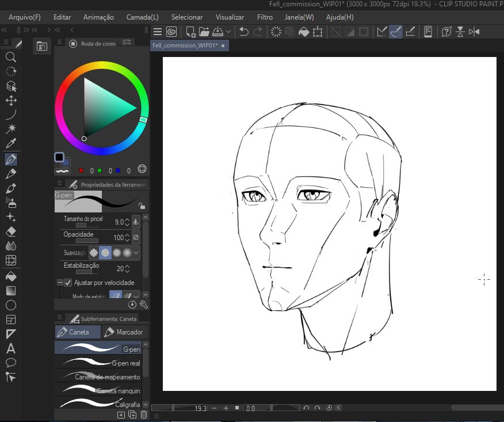Expand the Suavização dropdown arrow
Screen dimensions: 504x422
pyautogui.click(x=136, y=252)
